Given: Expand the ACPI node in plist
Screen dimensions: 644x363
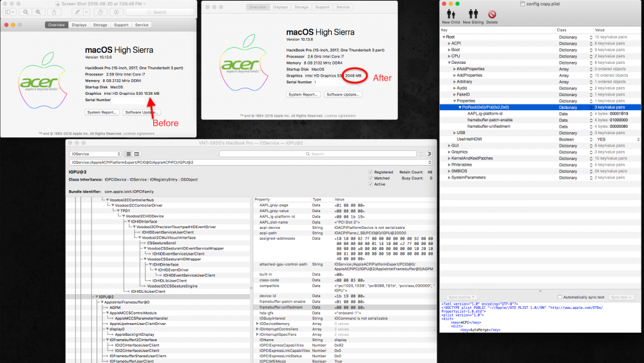Looking at the screenshot, I should (x=449, y=44).
